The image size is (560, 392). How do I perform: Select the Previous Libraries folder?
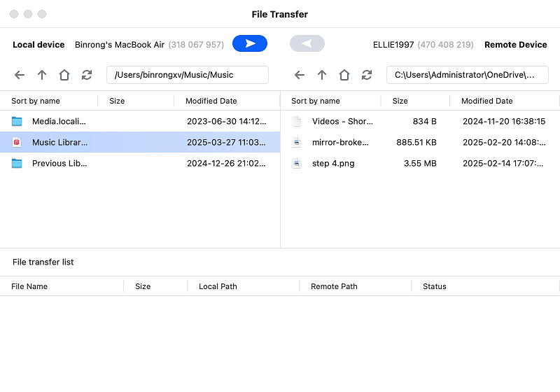coord(59,163)
